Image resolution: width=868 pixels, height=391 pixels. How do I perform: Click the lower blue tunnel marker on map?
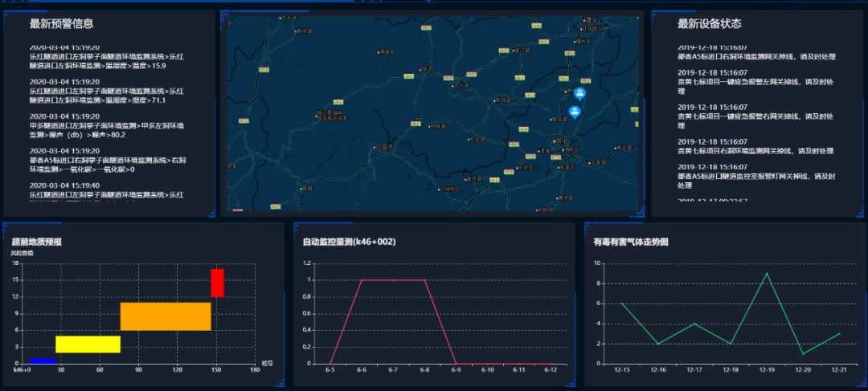point(574,112)
